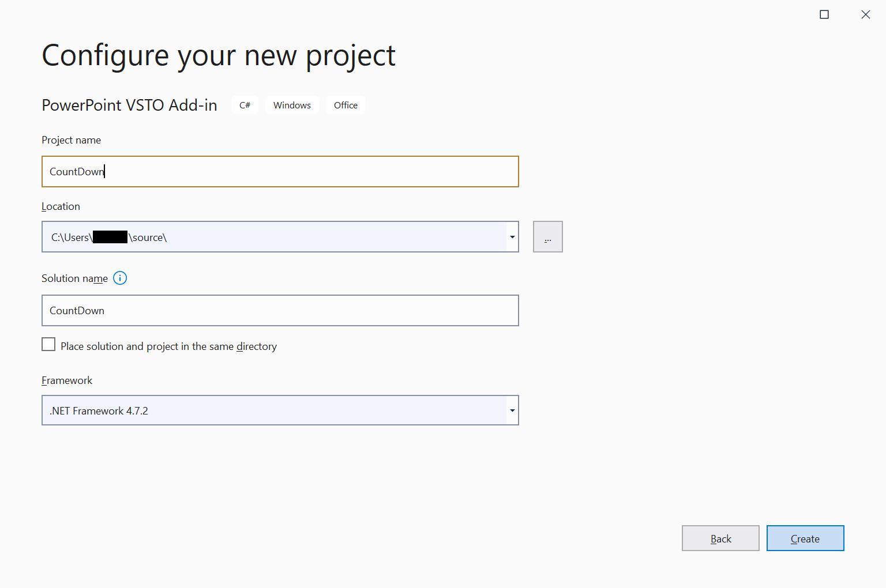Click the Location label
The height and width of the screenshot is (588, 886).
point(61,206)
